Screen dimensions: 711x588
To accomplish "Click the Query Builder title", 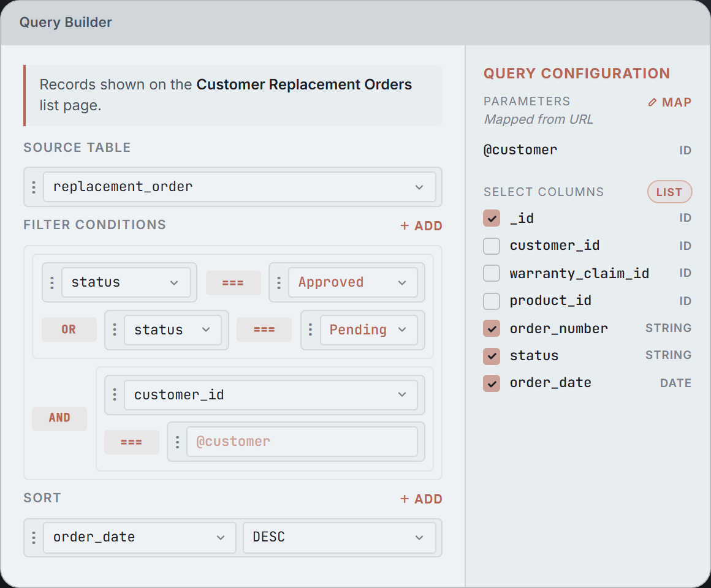I will tap(66, 22).
